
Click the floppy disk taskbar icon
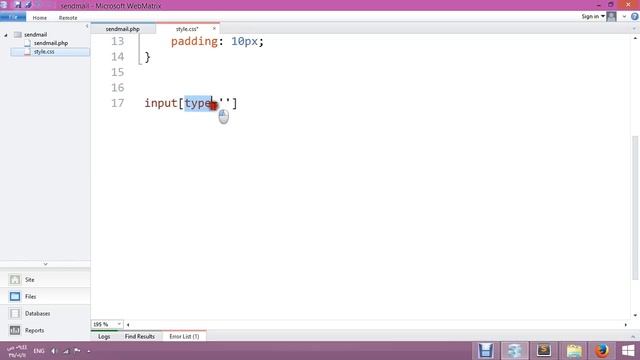coord(485,350)
